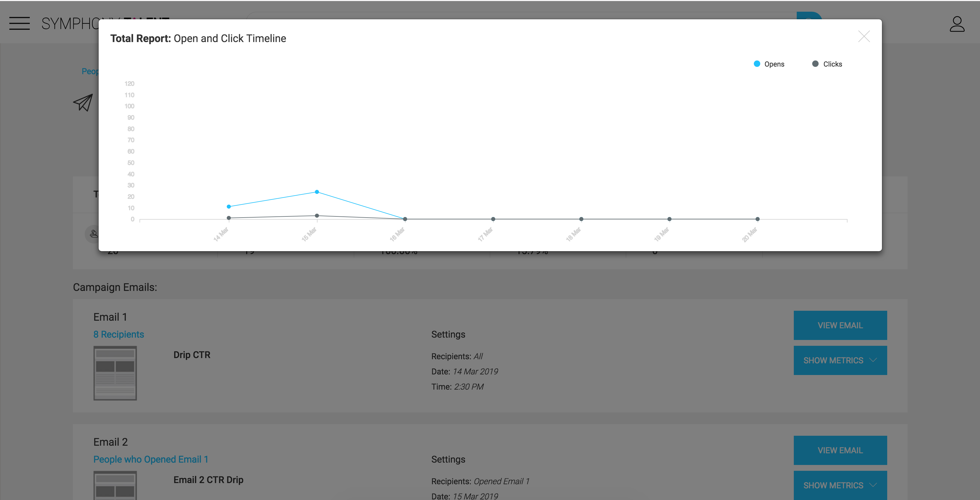This screenshot has width=980, height=500.
Task: Expand Show Metrics for Email 1
Action: coord(840,360)
